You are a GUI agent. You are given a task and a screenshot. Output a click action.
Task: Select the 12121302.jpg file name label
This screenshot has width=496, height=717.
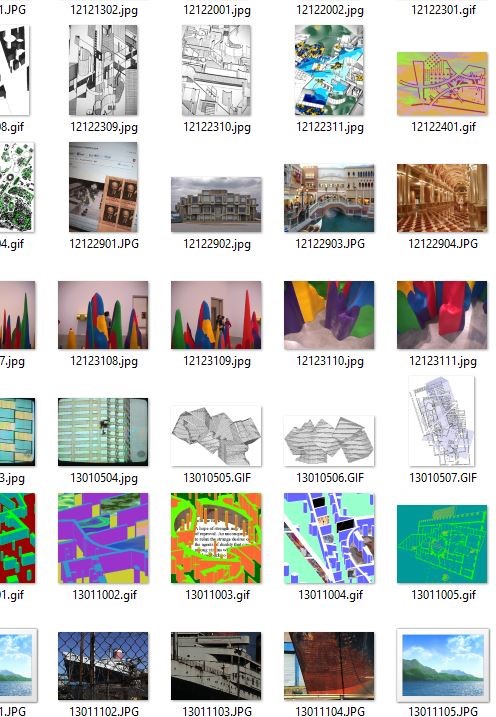click(104, 10)
